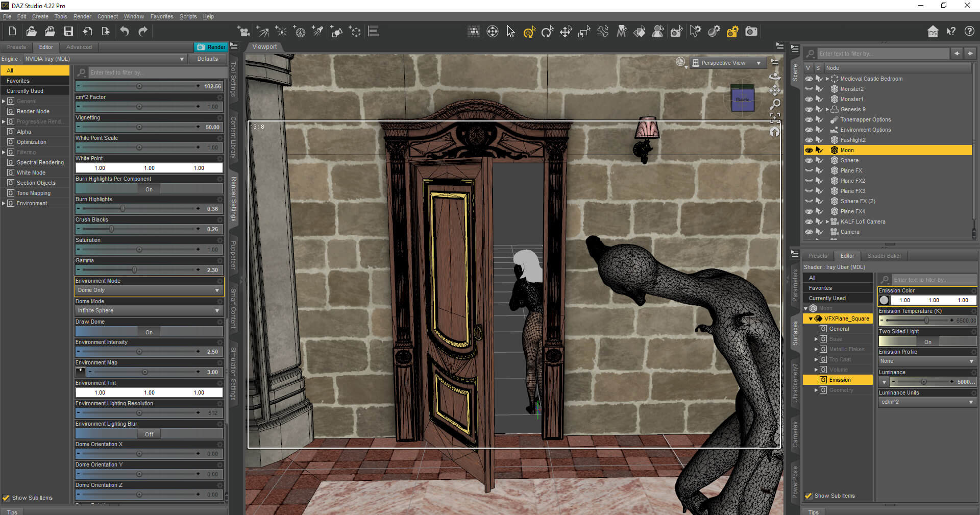Switch to the Shader Baker tab
This screenshot has height=515, width=980.
[884, 256]
